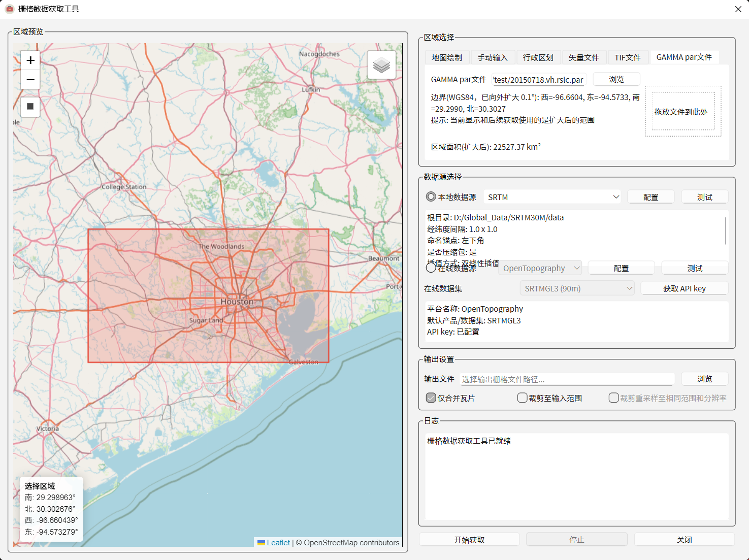Switch to the 行政区划 tab
Image resolution: width=749 pixels, height=560 pixels.
538,57
